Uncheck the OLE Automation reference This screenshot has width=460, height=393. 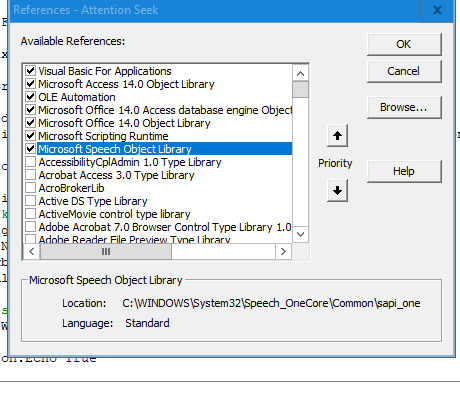[30, 97]
